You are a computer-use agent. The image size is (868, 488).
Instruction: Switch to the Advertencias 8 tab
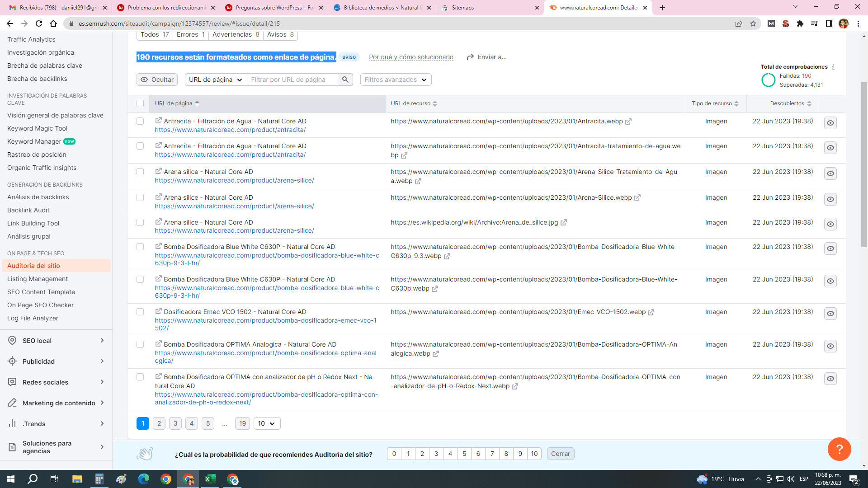236,35
